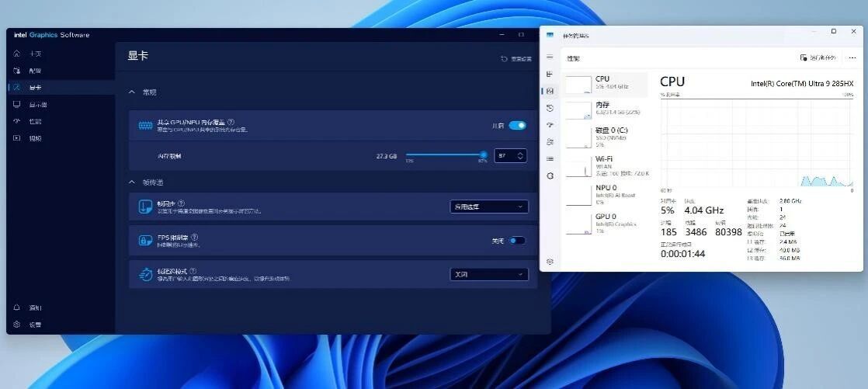Image resolution: width=868 pixels, height=389 pixels.
Task: Select disk 0 (C:) in performance list
Action: 606,137
